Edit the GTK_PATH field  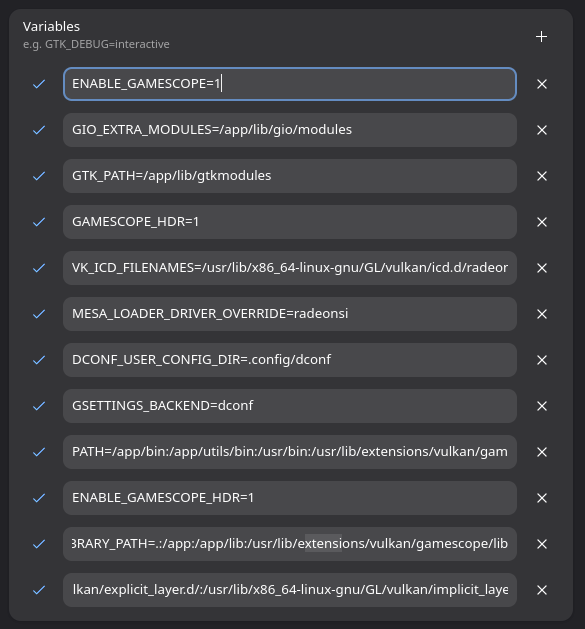(290, 176)
